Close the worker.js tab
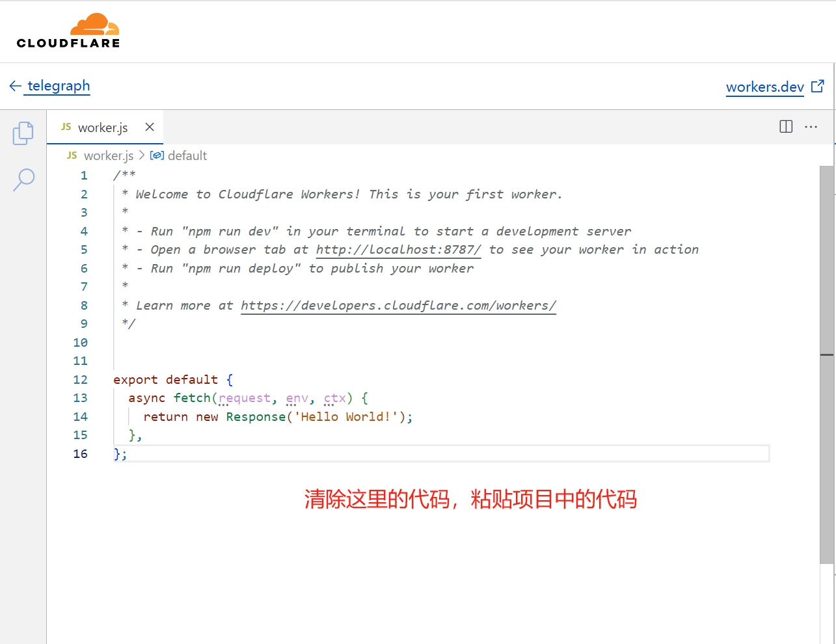This screenshot has height=644, width=836. click(x=150, y=127)
